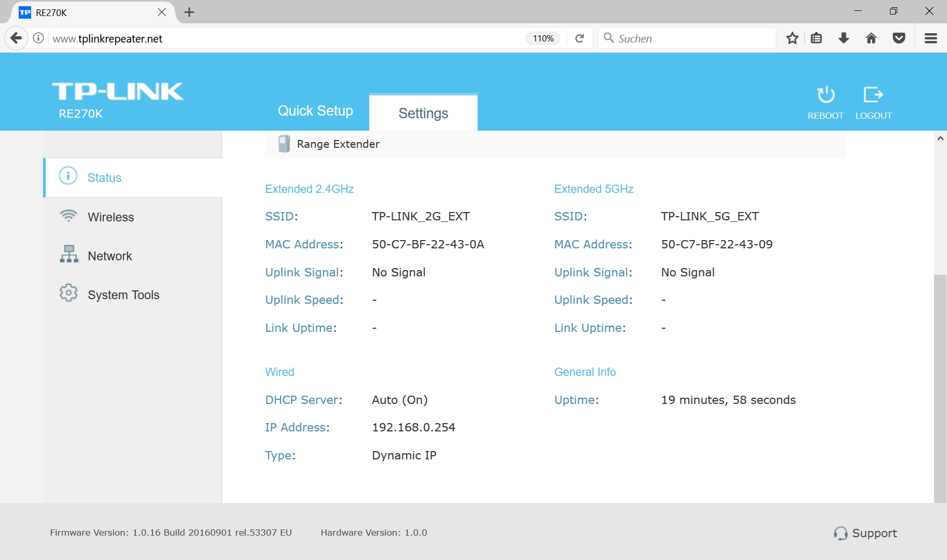
Task: Reload the current page
Action: [580, 38]
